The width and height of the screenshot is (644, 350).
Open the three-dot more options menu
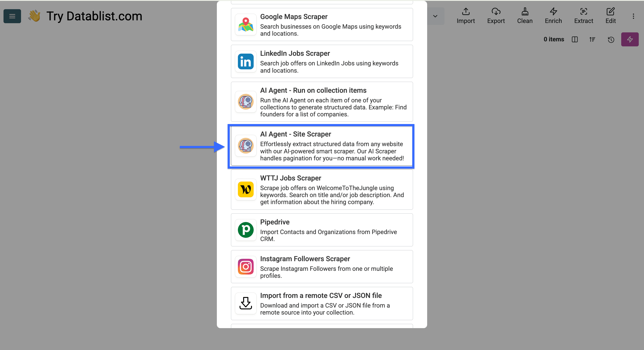633,16
